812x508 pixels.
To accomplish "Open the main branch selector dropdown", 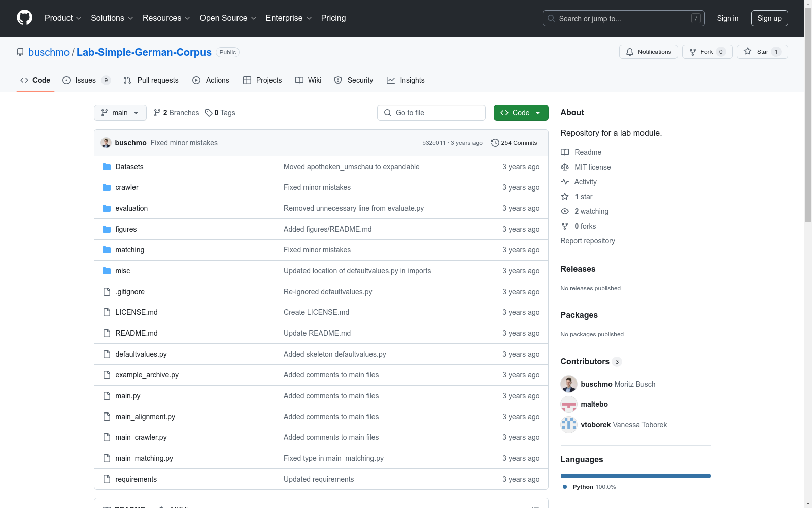I will point(120,113).
